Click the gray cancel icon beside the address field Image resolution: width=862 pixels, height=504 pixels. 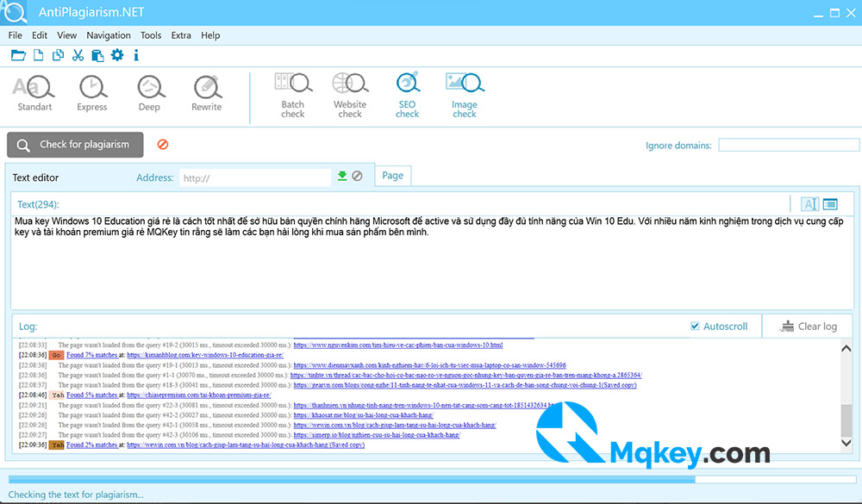[x=358, y=176]
